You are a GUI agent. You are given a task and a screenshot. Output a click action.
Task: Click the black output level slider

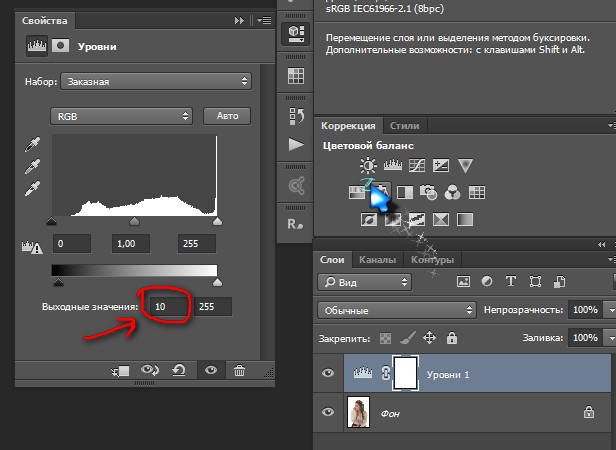(58, 282)
